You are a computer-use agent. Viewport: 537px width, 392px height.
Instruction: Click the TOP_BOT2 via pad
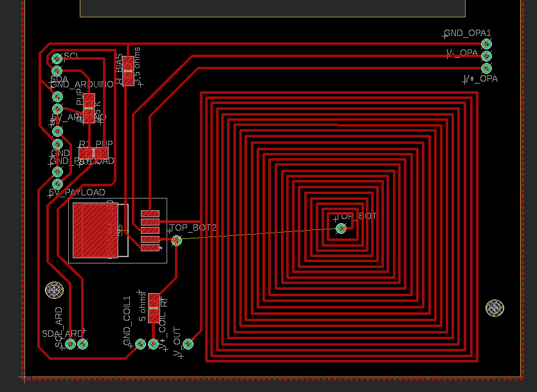pos(176,240)
